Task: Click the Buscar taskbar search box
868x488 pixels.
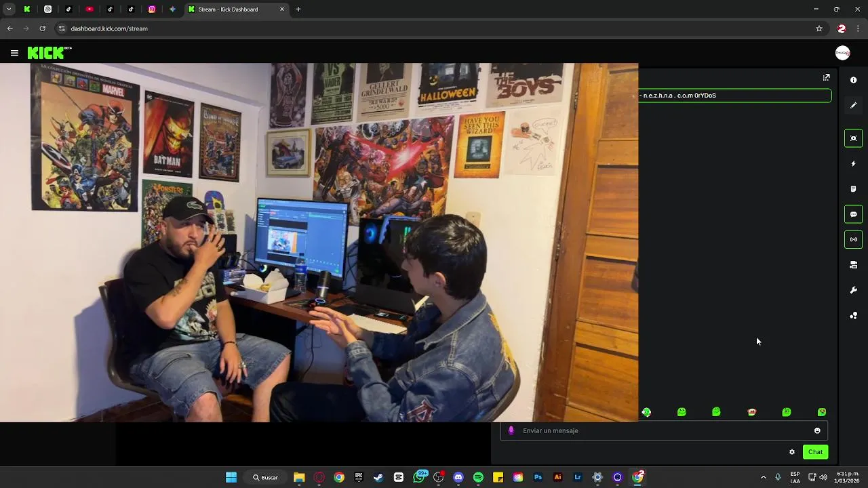Action: [x=265, y=477]
